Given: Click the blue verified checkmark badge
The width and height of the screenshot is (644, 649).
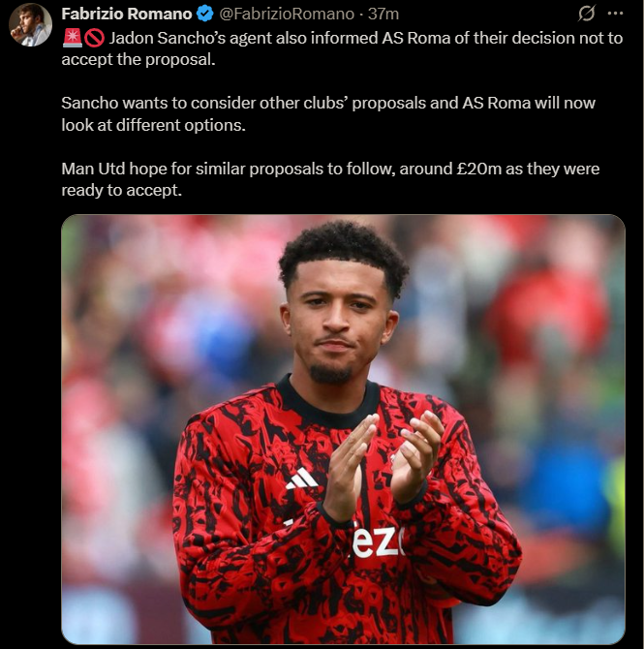Looking at the screenshot, I should [204, 14].
